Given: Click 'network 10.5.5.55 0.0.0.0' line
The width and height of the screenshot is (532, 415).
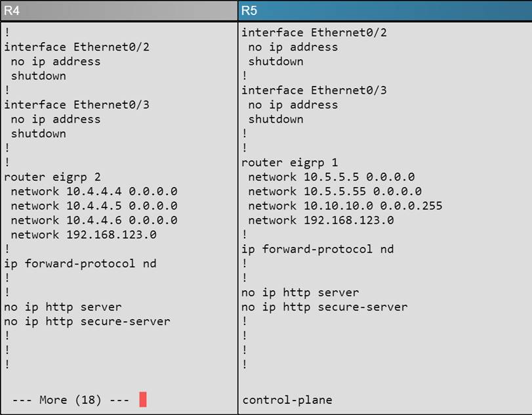Looking at the screenshot, I should click(x=335, y=191).
